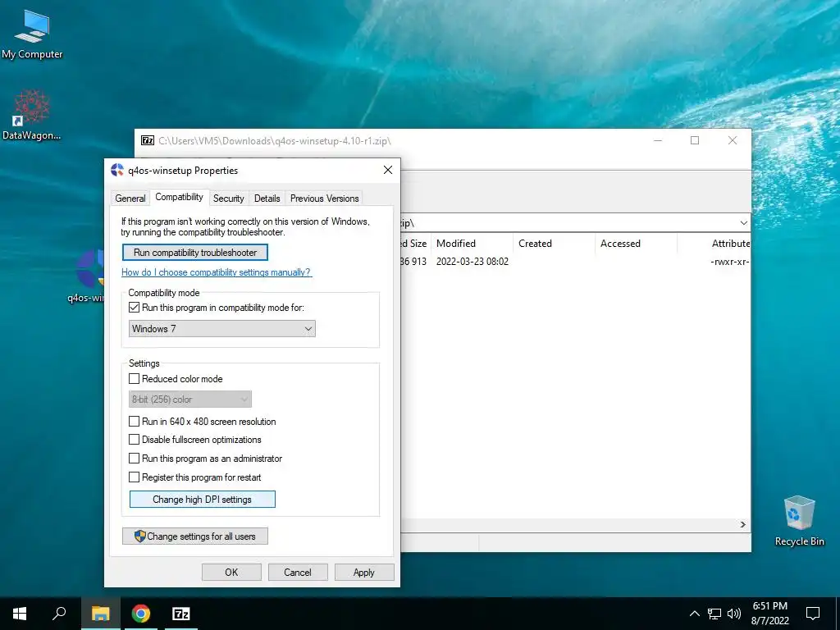
Task: Enable Run in 640 x 480 resolution
Action: pos(134,422)
